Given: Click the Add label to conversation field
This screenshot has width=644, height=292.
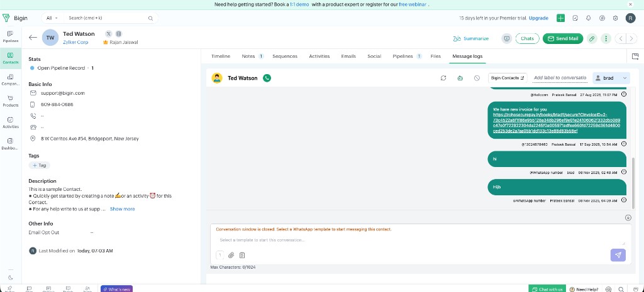Looking at the screenshot, I should (x=560, y=78).
